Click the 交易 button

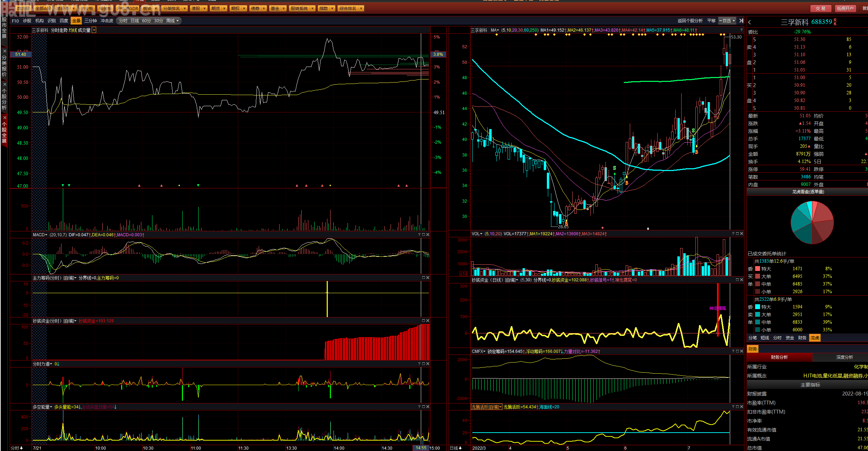821,8
